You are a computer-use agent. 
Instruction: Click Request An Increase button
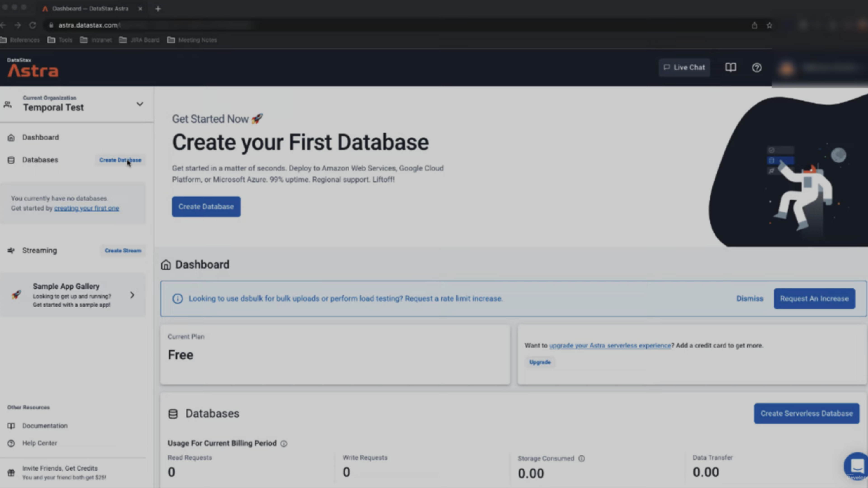pos(814,298)
